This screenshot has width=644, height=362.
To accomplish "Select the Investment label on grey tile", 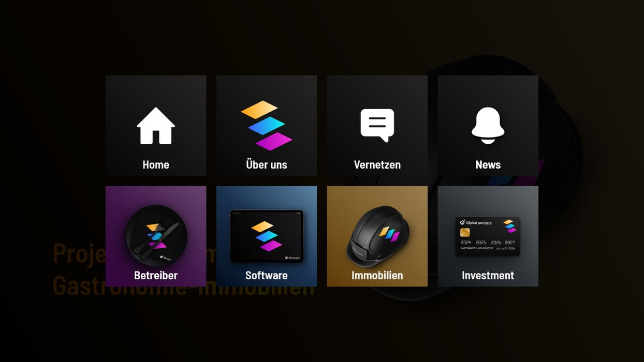I will pos(488,275).
